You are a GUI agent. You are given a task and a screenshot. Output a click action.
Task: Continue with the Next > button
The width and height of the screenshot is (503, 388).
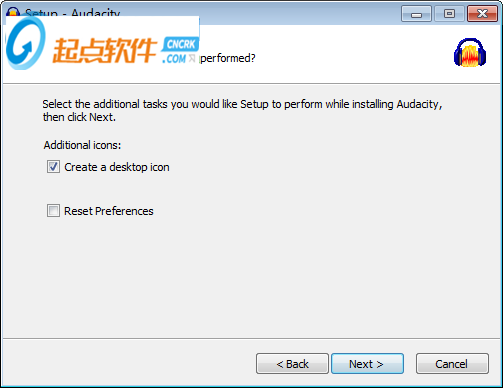pyautogui.click(x=367, y=364)
